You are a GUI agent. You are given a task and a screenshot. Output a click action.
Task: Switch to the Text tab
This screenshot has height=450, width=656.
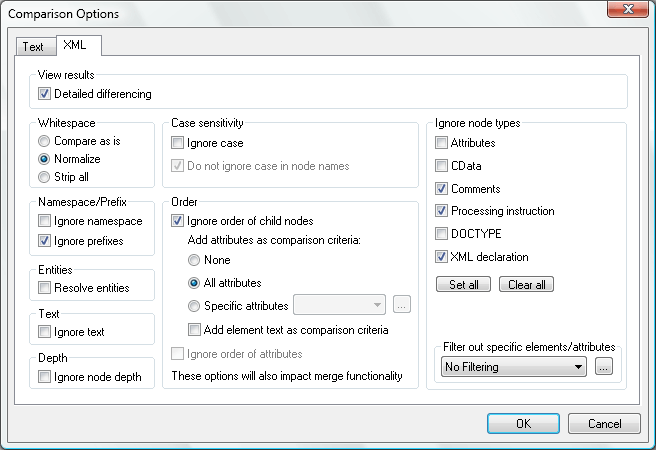pyautogui.click(x=33, y=47)
